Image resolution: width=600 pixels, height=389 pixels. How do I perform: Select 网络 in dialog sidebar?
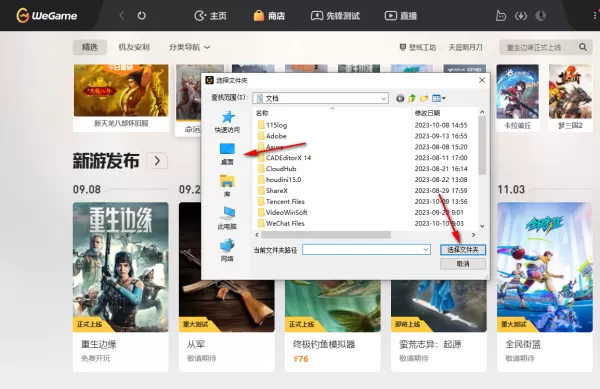click(227, 250)
